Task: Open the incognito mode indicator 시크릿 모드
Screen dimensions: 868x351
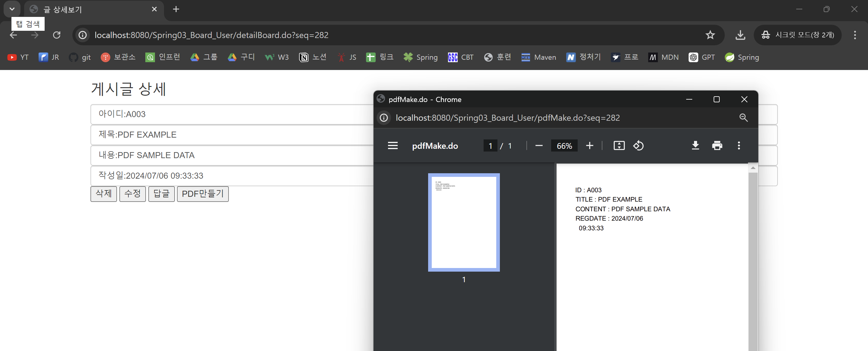Action: pos(797,35)
